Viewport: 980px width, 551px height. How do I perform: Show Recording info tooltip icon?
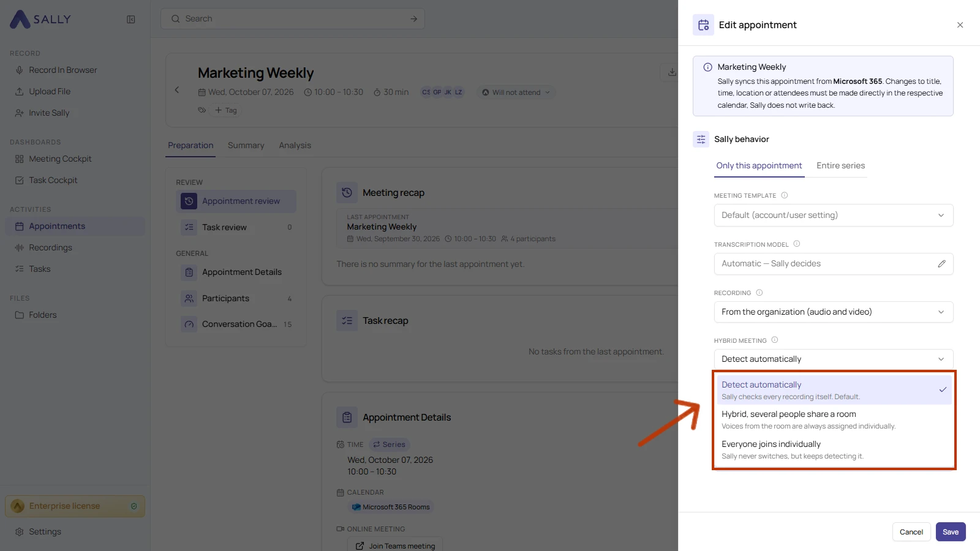(x=759, y=293)
